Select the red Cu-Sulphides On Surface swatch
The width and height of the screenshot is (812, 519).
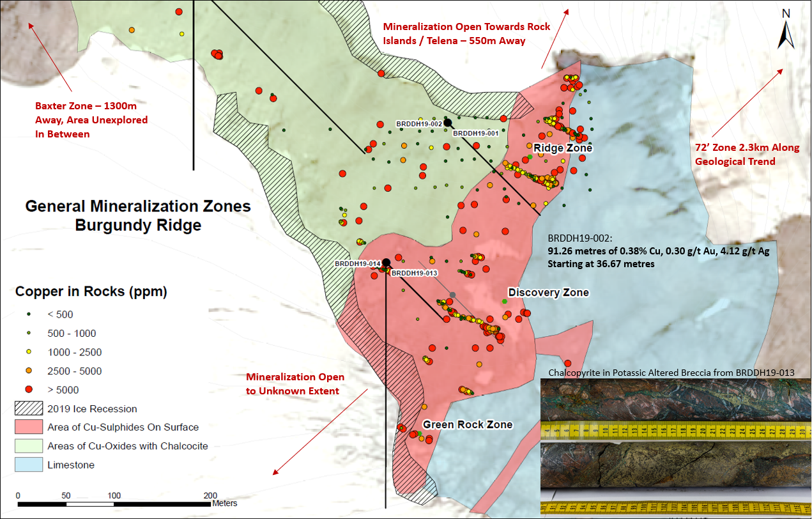tap(27, 428)
